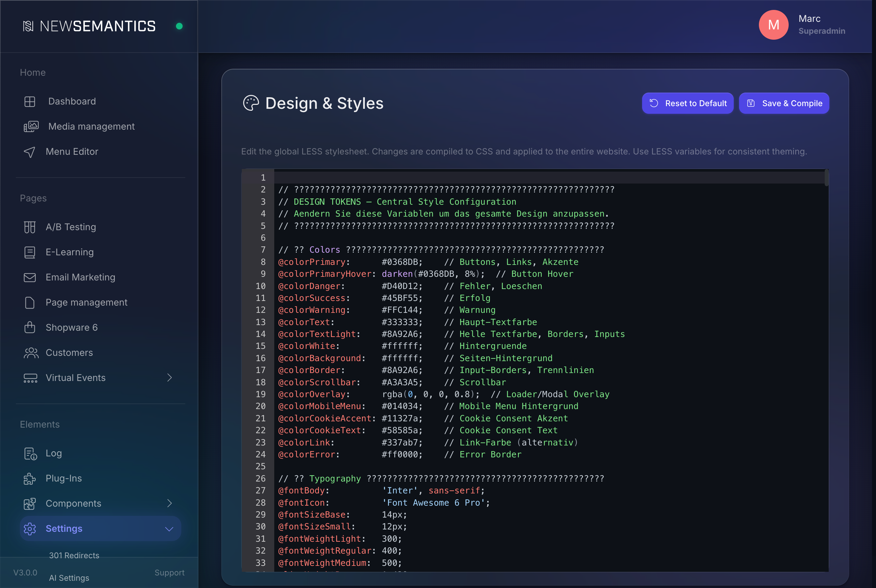Click the Shopware 6 shopping bag icon
The width and height of the screenshot is (876, 588).
click(x=30, y=327)
